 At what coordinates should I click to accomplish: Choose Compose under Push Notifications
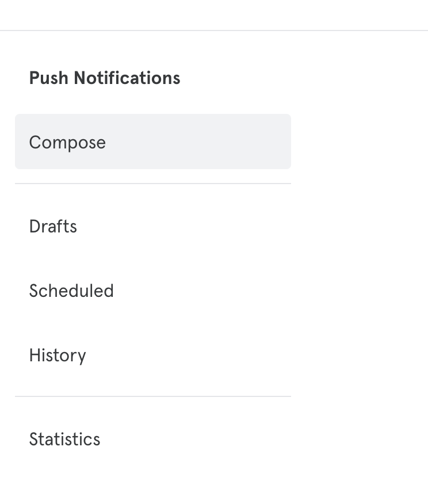pos(67,142)
